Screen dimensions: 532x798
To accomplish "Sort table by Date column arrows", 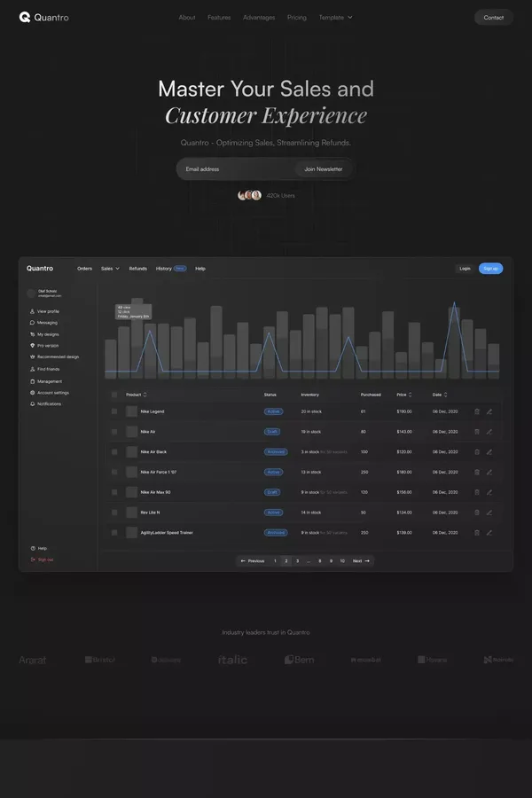I will (x=445, y=395).
